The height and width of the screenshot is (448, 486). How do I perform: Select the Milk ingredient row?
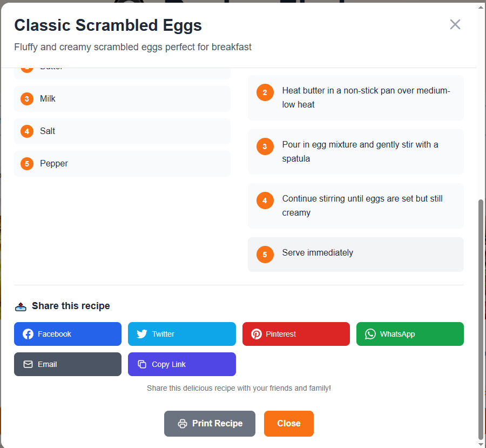point(122,99)
